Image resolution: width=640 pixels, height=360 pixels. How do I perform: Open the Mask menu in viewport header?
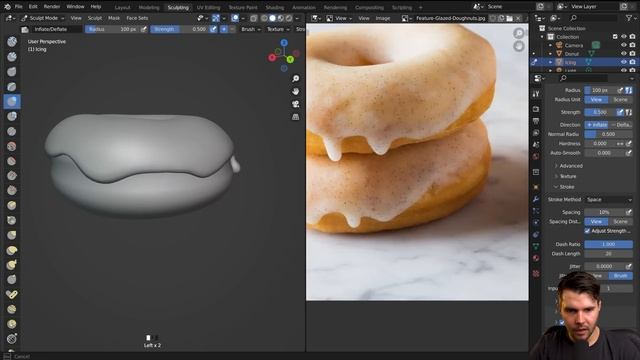(x=114, y=18)
